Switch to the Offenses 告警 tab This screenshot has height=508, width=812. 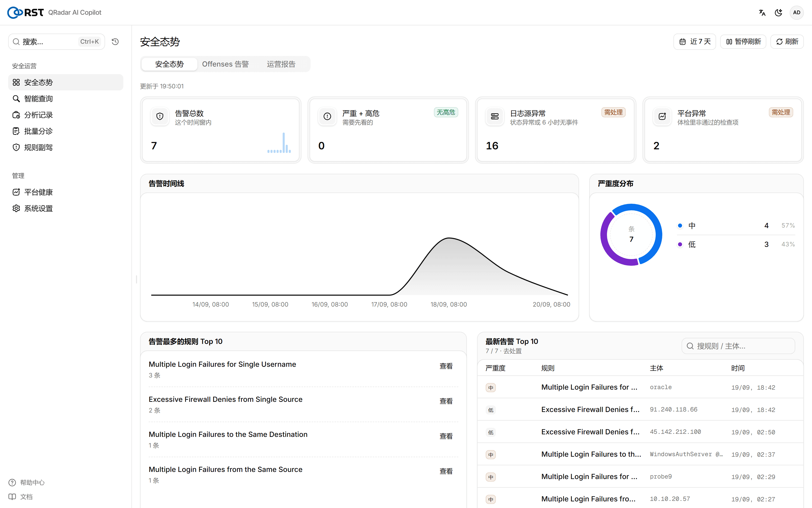pyautogui.click(x=226, y=64)
